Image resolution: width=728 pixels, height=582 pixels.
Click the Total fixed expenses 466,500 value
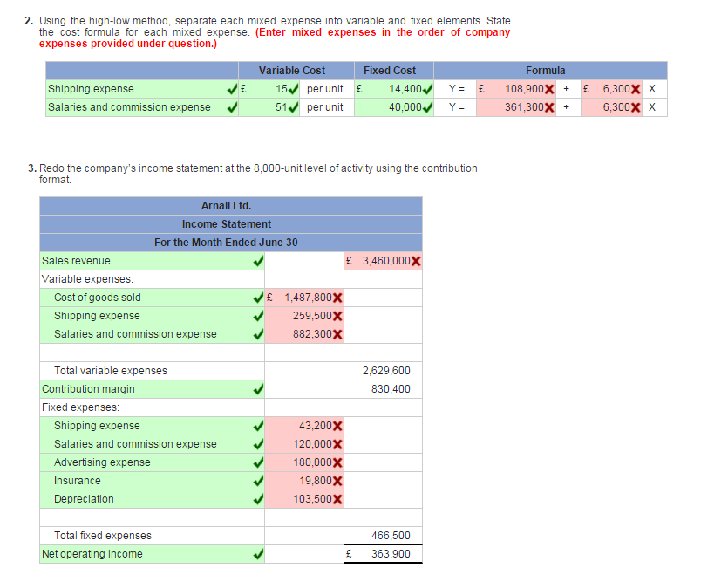[x=391, y=536]
